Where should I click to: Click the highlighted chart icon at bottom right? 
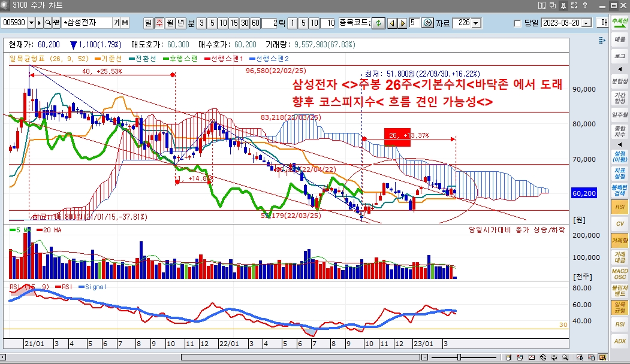[x=602, y=357]
